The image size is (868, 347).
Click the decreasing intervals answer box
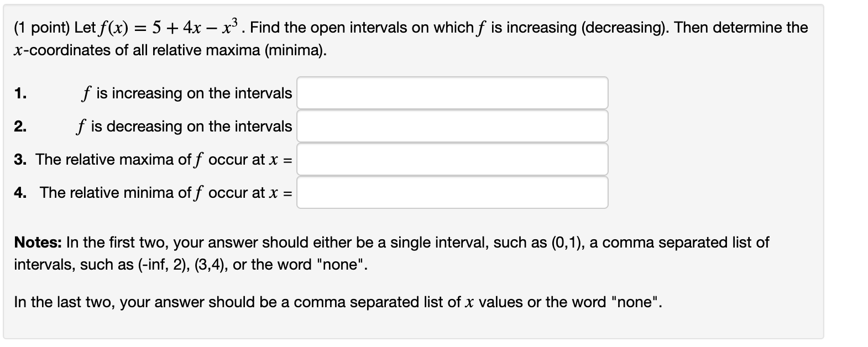(452, 125)
